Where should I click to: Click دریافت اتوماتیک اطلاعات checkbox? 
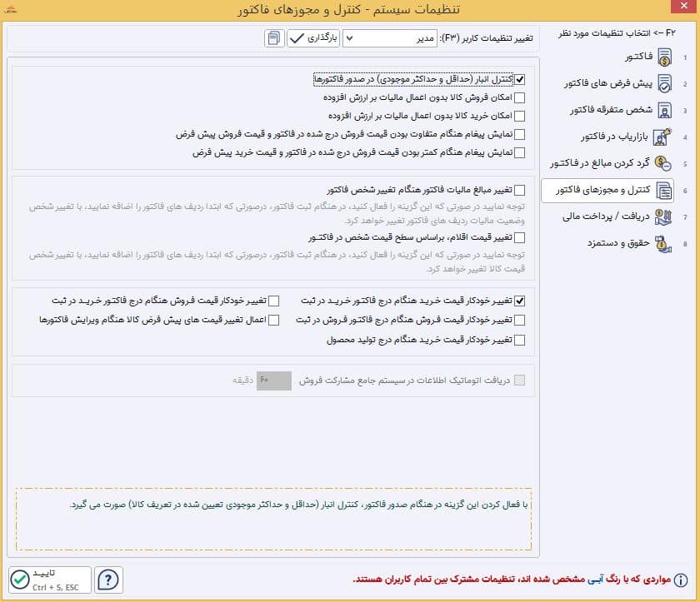click(520, 381)
